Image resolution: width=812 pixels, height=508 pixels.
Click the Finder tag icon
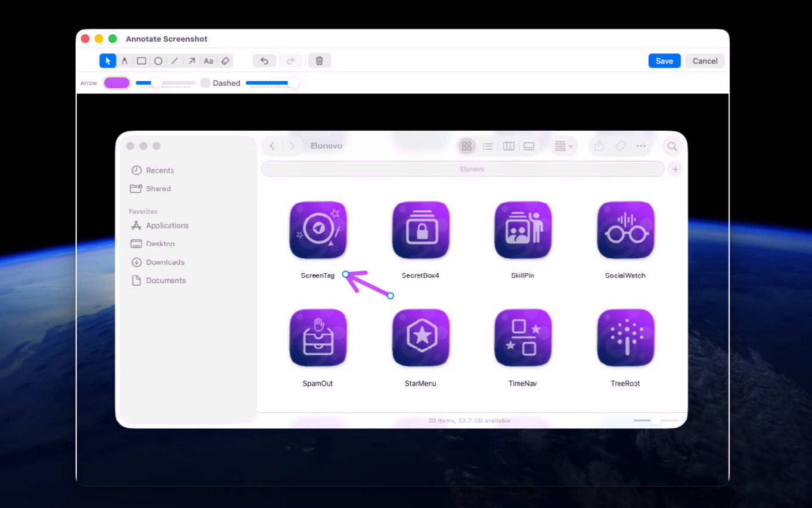point(620,146)
